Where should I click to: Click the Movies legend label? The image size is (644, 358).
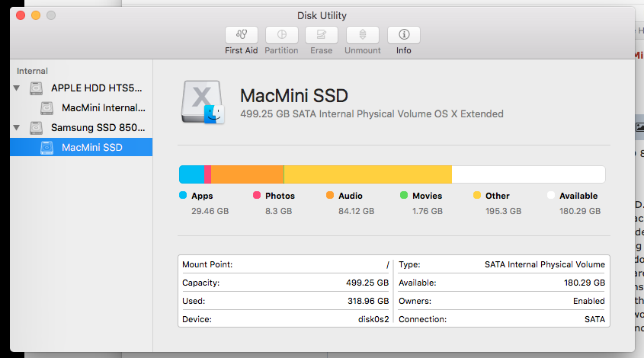(427, 196)
